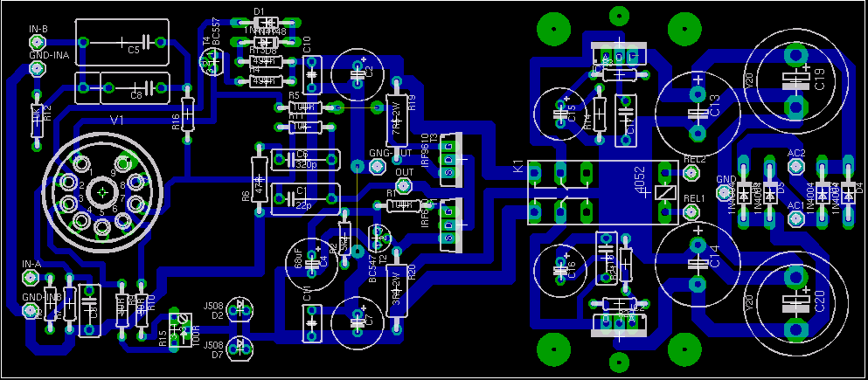Image resolution: width=868 pixels, height=380 pixels.
Task: Select transistor T4 BC557
Action: pyautogui.click(x=212, y=63)
